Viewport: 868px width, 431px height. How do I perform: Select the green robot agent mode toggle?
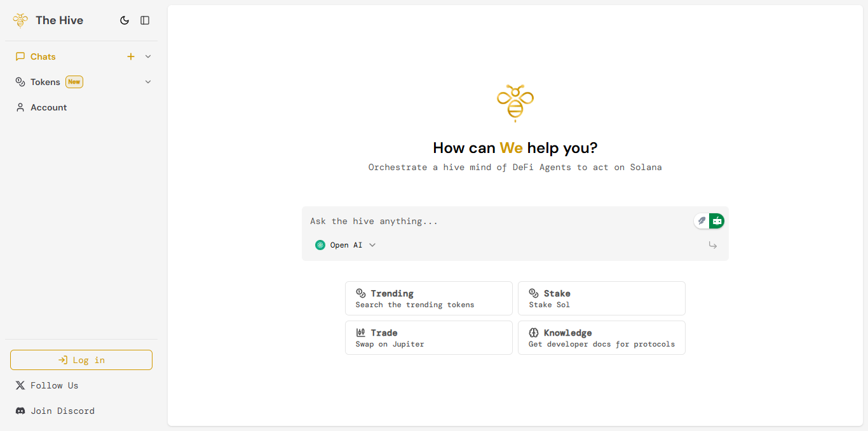click(x=717, y=221)
